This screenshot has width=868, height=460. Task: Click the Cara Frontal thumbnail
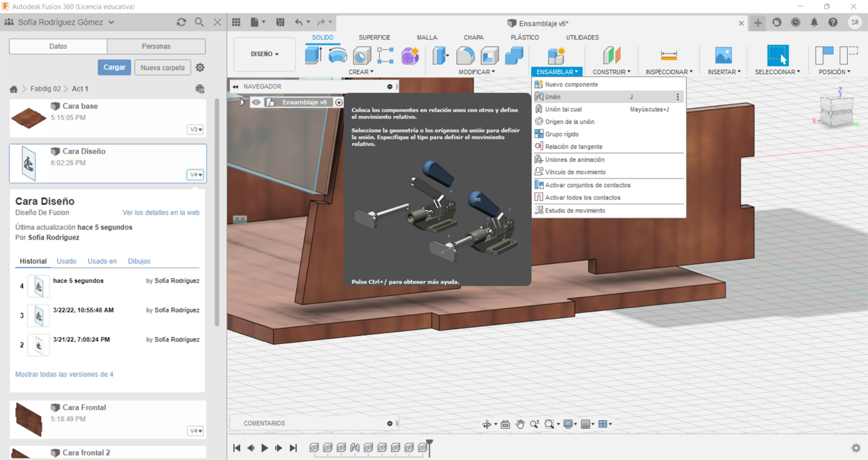coord(28,420)
